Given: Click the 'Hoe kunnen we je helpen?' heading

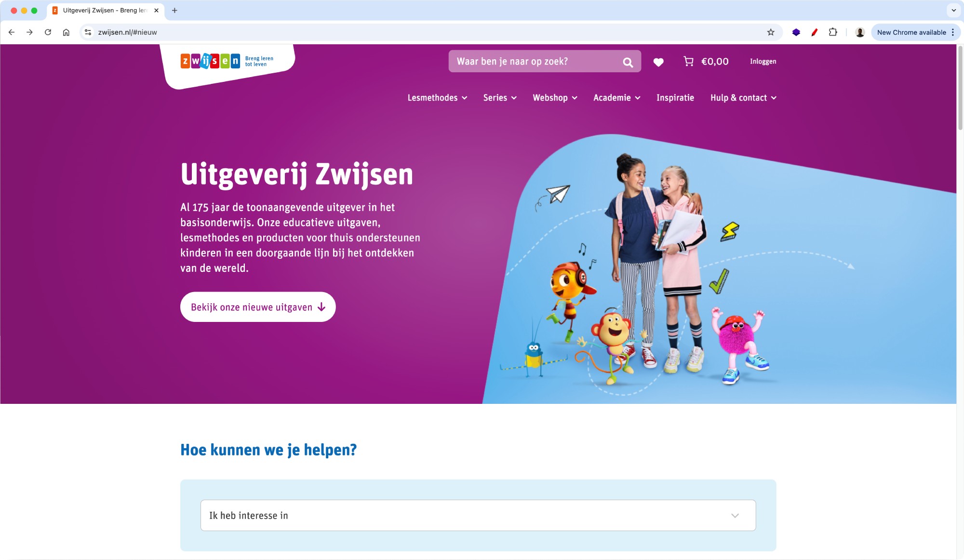Looking at the screenshot, I should pos(268,450).
